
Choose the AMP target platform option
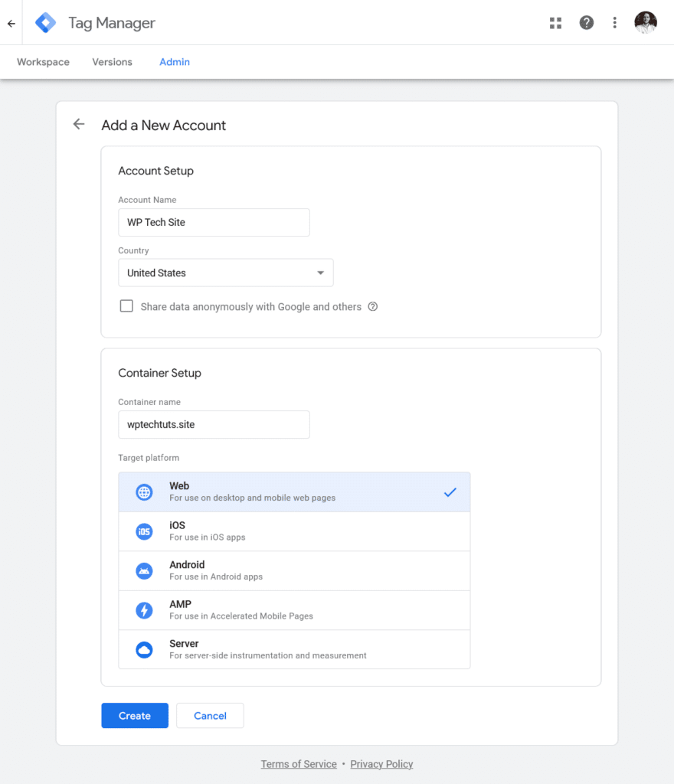coord(294,610)
